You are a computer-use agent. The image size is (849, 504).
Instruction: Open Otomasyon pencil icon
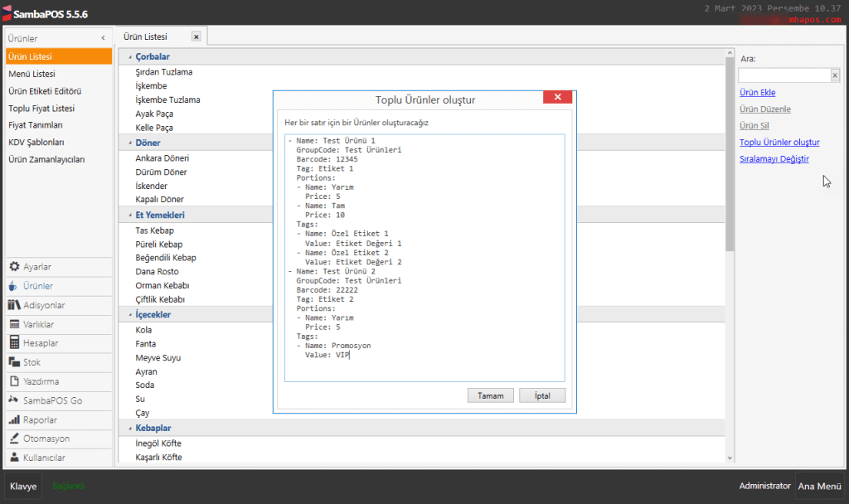(x=15, y=439)
